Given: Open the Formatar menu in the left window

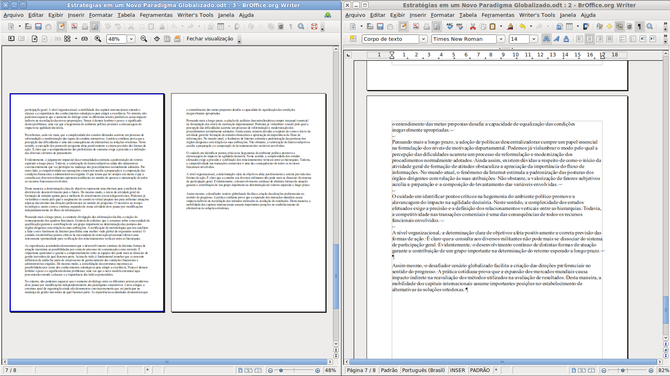Looking at the screenshot, I should 101,15.
